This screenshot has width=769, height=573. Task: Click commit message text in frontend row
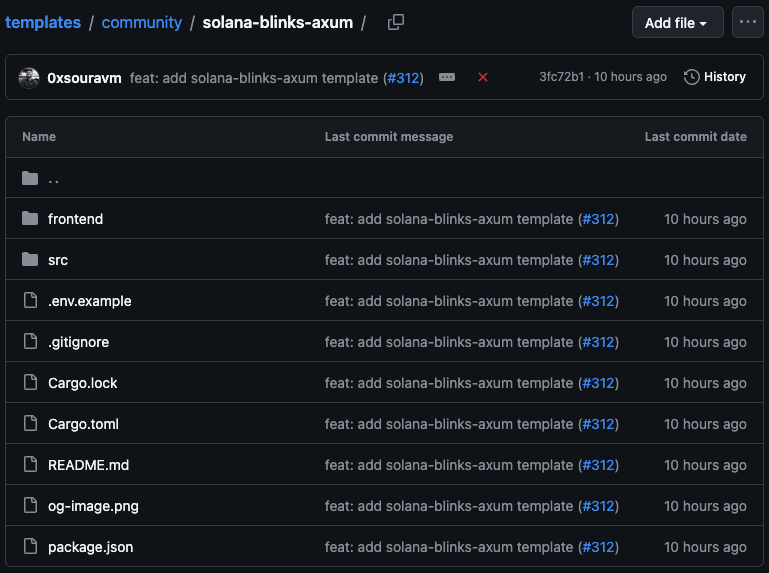[x=449, y=219]
